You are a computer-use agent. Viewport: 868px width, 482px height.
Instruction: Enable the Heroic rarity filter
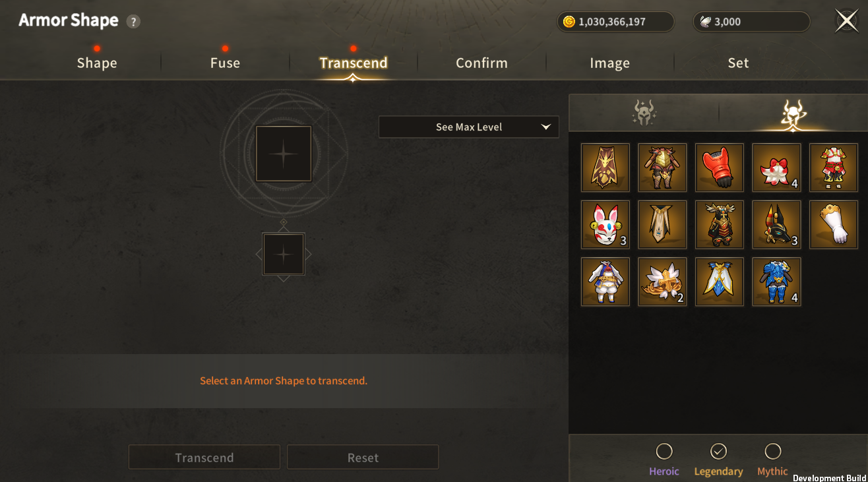tap(664, 451)
